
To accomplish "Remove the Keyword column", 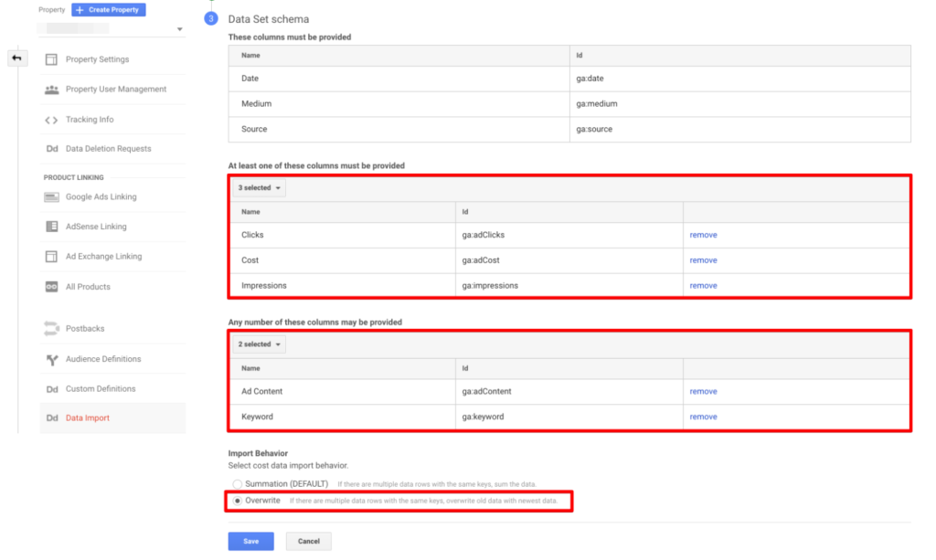I will (x=703, y=417).
